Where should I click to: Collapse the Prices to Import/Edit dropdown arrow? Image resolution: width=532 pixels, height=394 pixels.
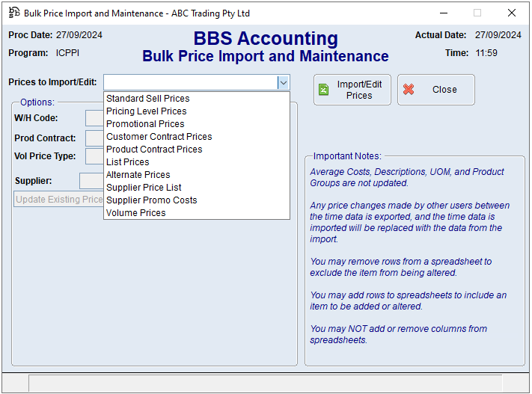pos(283,83)
